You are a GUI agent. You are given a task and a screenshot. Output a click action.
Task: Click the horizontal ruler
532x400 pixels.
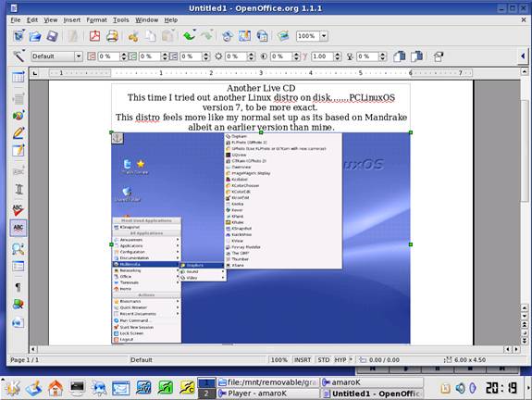261,72
